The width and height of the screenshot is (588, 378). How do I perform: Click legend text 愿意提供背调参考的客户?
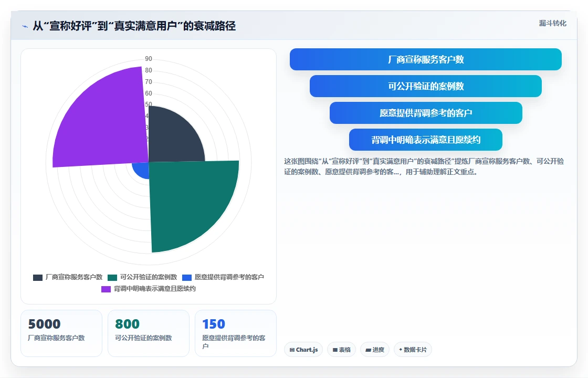click(x=229, y=277)
